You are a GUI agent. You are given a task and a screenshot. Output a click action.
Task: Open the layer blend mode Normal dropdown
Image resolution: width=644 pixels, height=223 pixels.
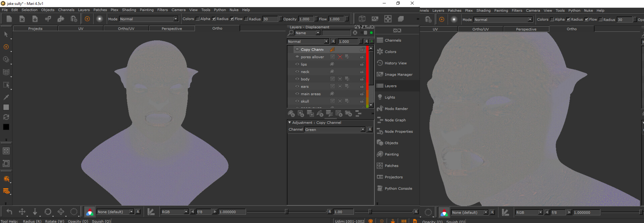(308, 41)
